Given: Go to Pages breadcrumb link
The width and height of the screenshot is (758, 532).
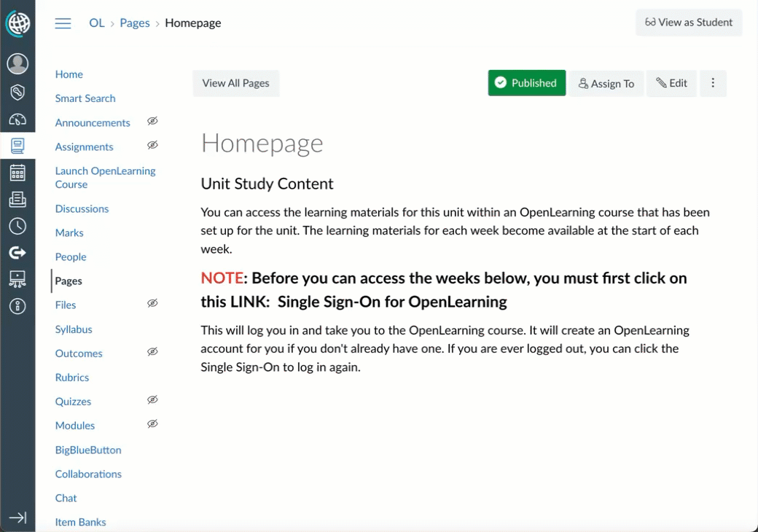Looking at the screenshot, I should [135, 23].
